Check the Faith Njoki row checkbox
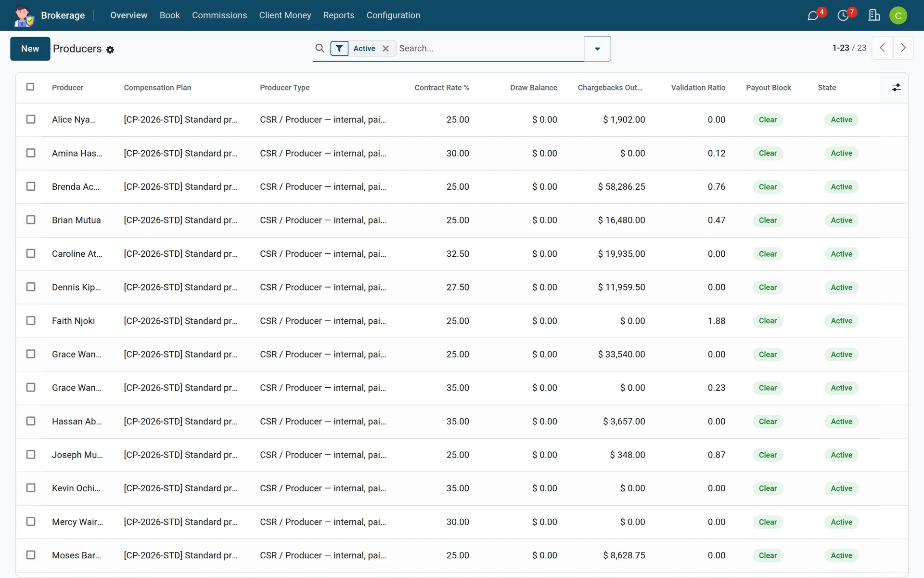This screenshot has height=578, width=924. pos(31,320)
